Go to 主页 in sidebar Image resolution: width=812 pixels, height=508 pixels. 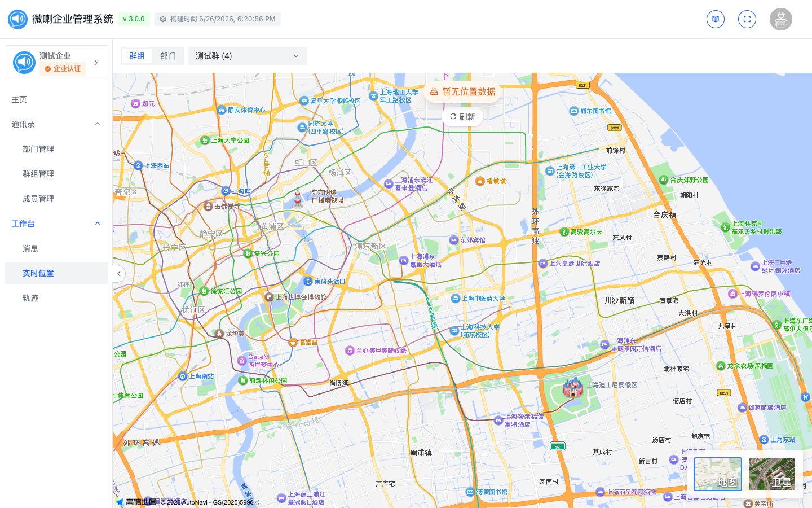(56, 99)
